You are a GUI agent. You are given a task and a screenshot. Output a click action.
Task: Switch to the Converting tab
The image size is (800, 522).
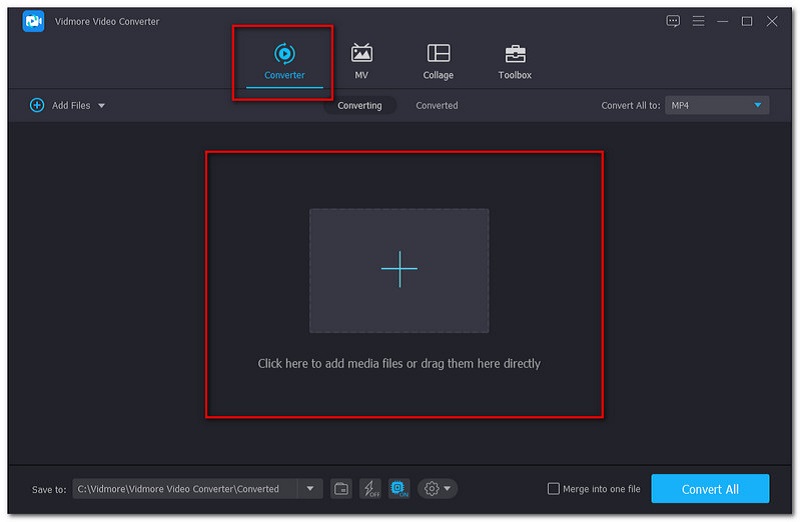[359, 105]
